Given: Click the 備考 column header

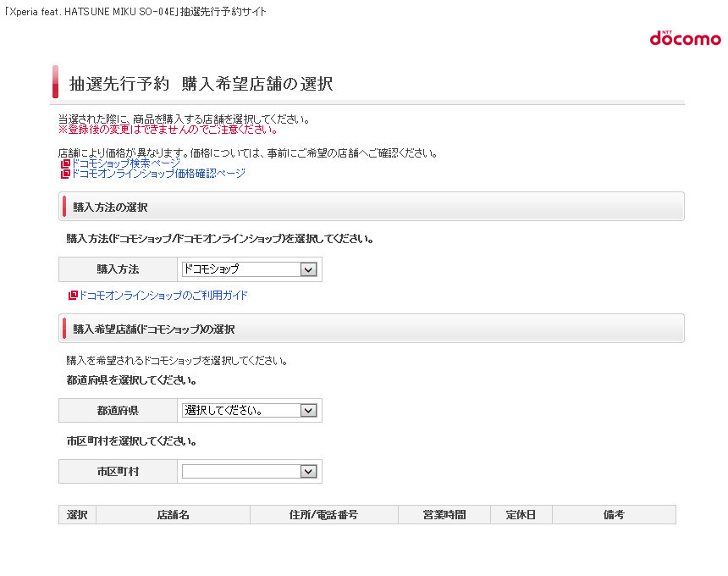Looking at the screenshot, I should pos(614,515).
